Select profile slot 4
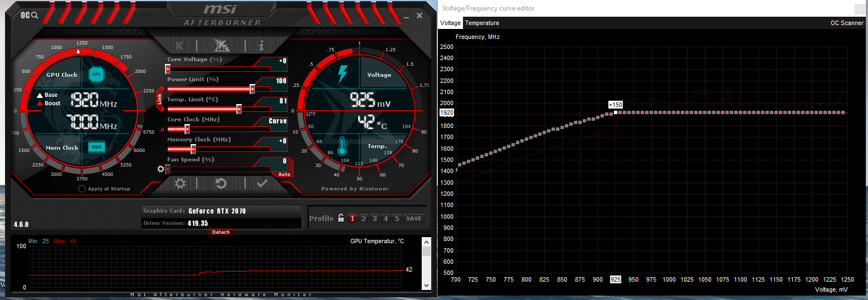 click(386, 218)
